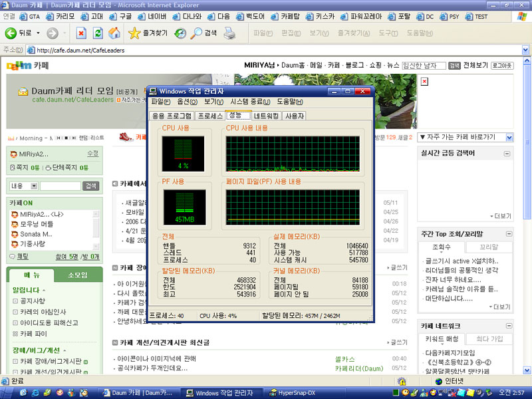This screenshot has height=399, width=532.
Task: Click the page scrollbar up arrow
Action: click(x=527, y=61)
